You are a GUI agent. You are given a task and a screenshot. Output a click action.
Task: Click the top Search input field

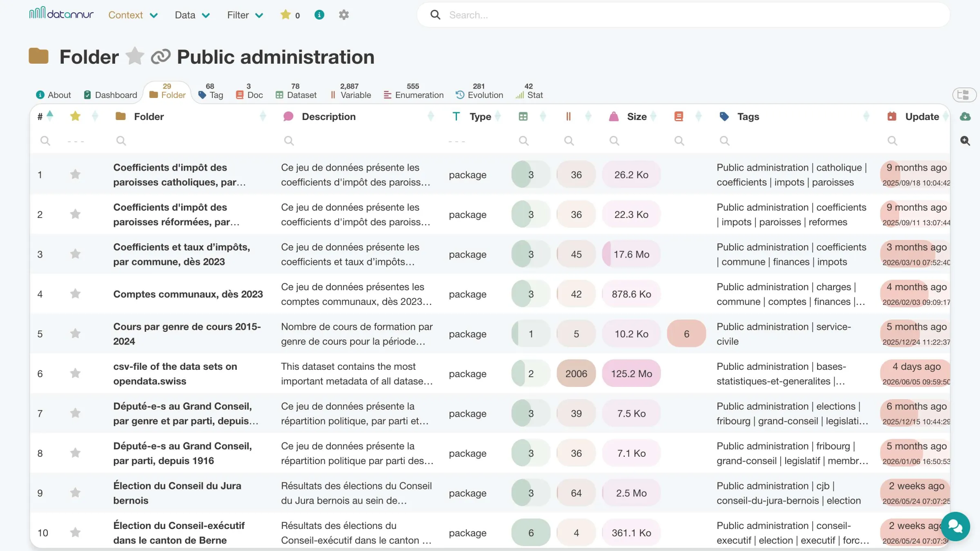683,15
